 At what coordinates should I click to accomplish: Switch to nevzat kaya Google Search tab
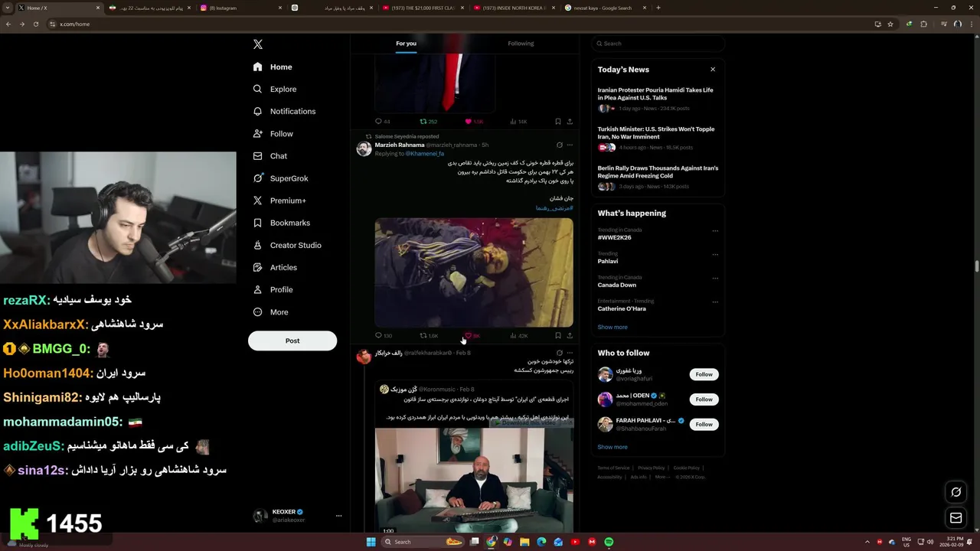pyautogui.click(x=606, y=8)
